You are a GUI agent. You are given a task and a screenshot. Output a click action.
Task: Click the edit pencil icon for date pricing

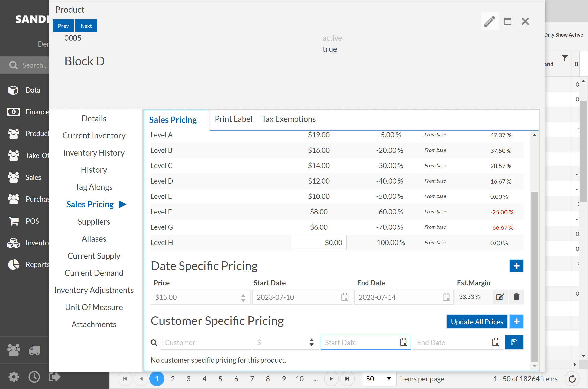pos(500,297)
